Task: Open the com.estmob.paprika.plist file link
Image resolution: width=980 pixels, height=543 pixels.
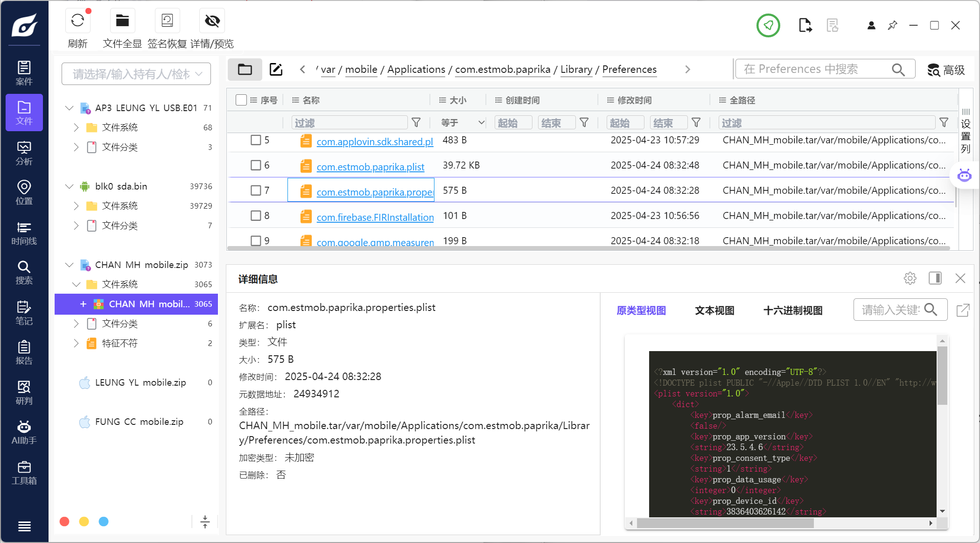Action: 370,167
